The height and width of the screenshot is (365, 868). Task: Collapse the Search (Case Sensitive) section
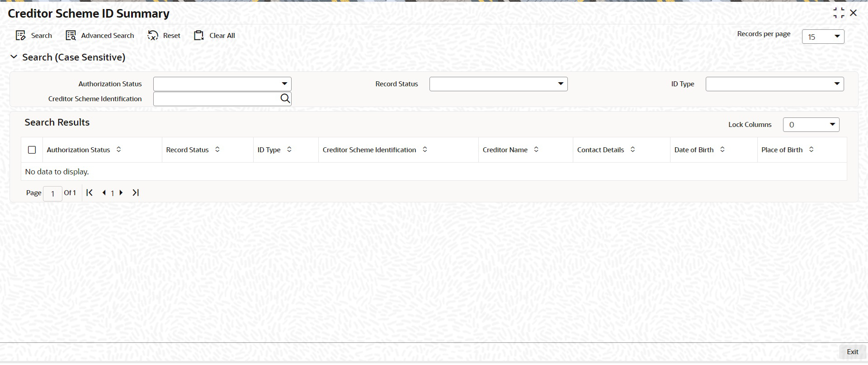pos(14,57)
